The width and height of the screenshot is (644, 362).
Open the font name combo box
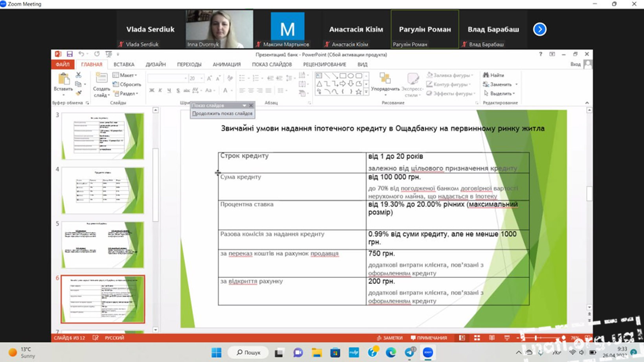coord(167,78)
